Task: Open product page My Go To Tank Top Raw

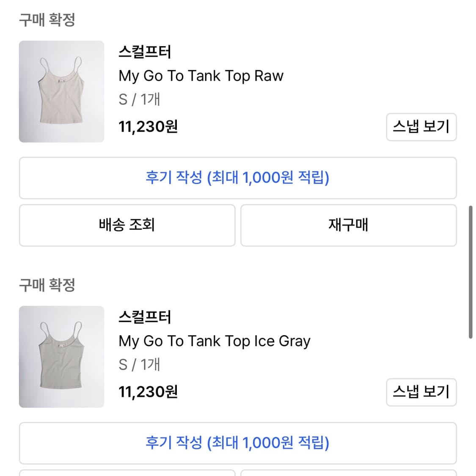Action: 201,76
